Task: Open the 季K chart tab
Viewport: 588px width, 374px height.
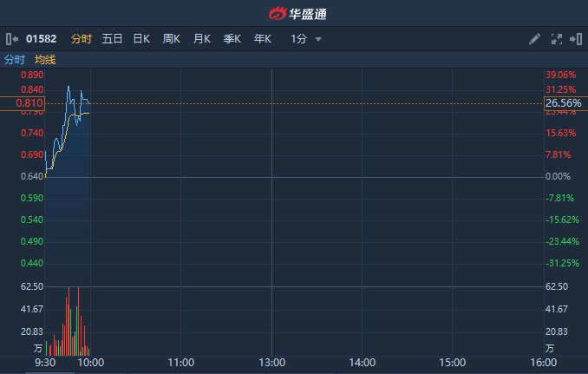Action: (232, 39)
